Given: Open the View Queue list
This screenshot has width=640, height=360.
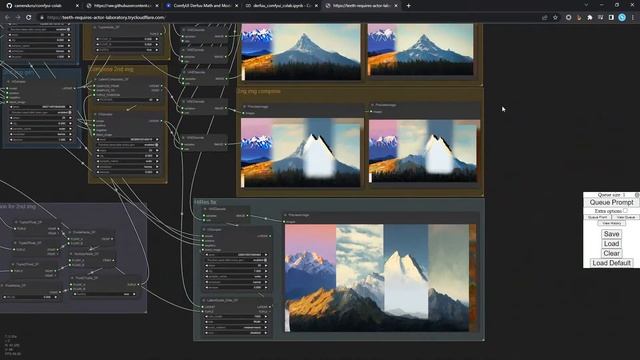Looking at the screenshot, I should point(625,217).
